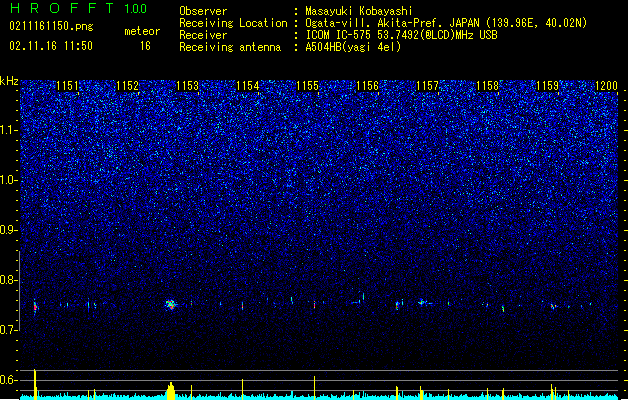The image size is (629, 400).
Task: Click the wide yellow power burst below 1153
Action: pos(171,391)
